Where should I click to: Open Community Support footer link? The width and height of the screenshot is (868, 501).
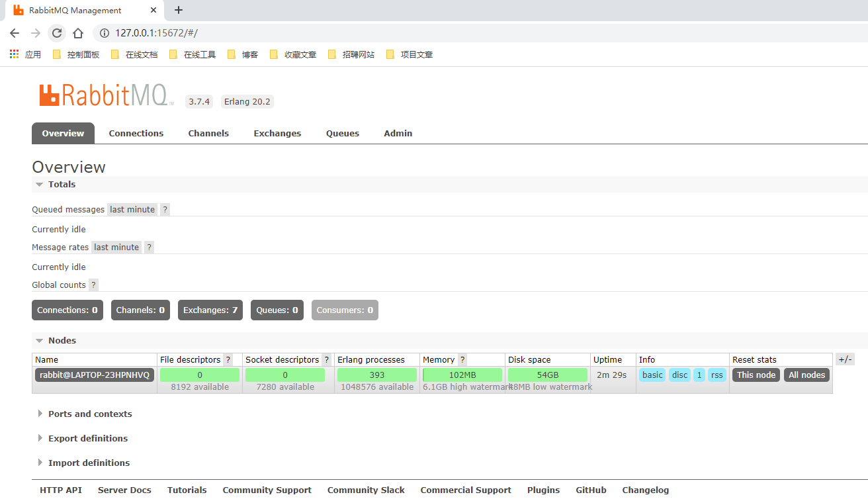click(267, 490)
